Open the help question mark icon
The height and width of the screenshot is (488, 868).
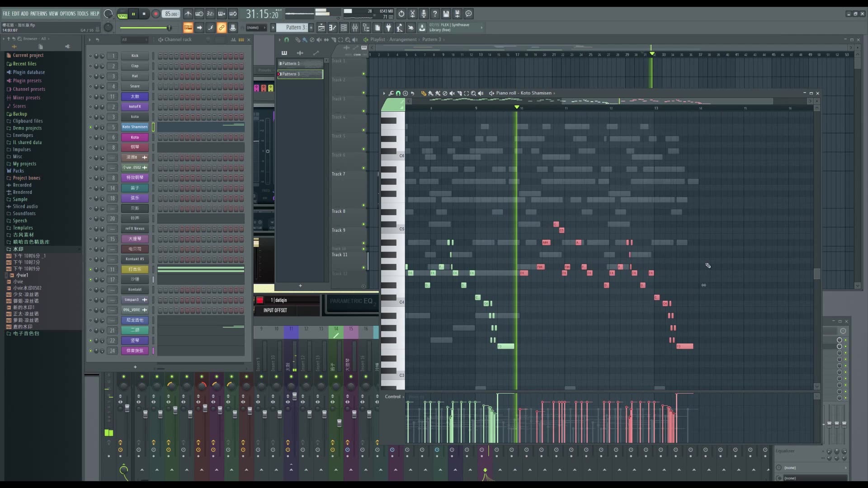pos(435,14)
